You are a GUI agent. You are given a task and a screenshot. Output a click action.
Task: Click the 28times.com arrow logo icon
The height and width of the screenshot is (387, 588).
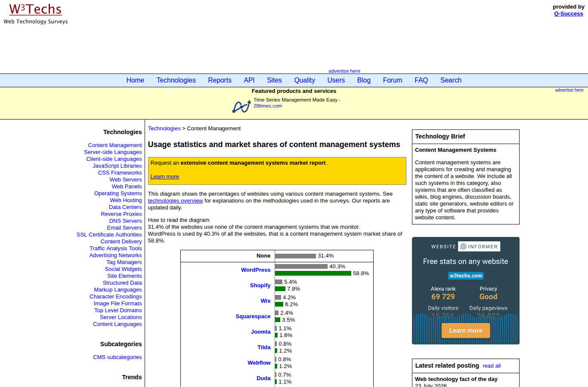point(241,106)
